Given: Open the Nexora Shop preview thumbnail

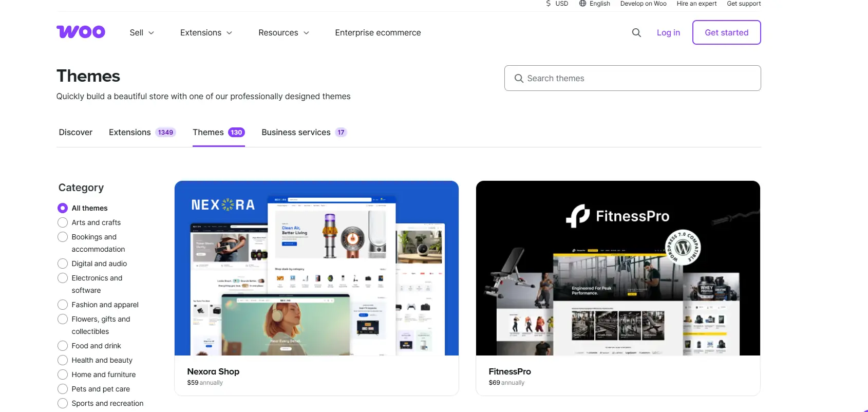Looking at the screenshot, I should coord(316,268).
